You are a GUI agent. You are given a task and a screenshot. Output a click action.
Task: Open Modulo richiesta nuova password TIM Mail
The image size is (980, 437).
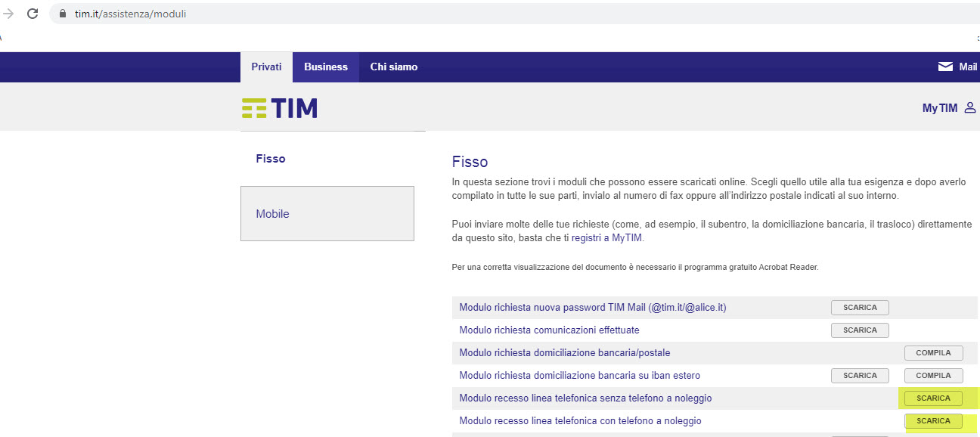tap(593, 308)
